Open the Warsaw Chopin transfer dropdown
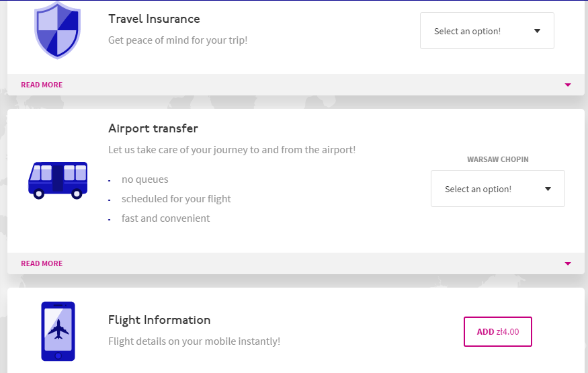Screen dimensions: 588x373 coord(497,189)
